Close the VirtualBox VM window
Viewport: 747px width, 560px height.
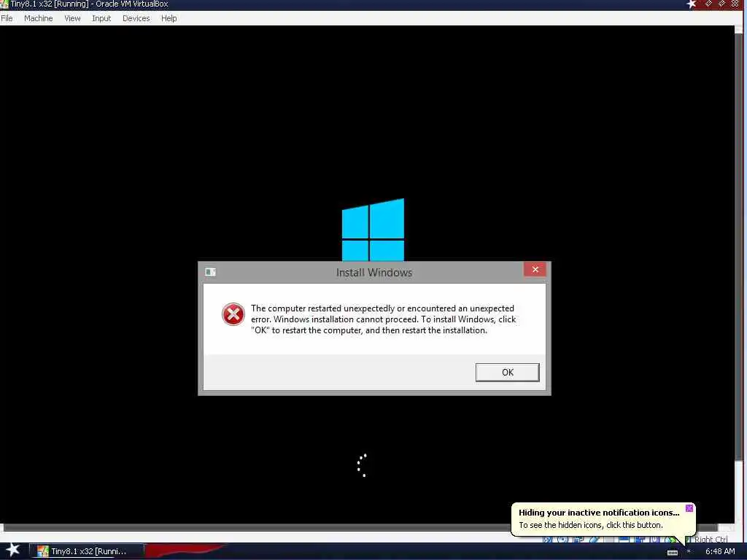735,4
